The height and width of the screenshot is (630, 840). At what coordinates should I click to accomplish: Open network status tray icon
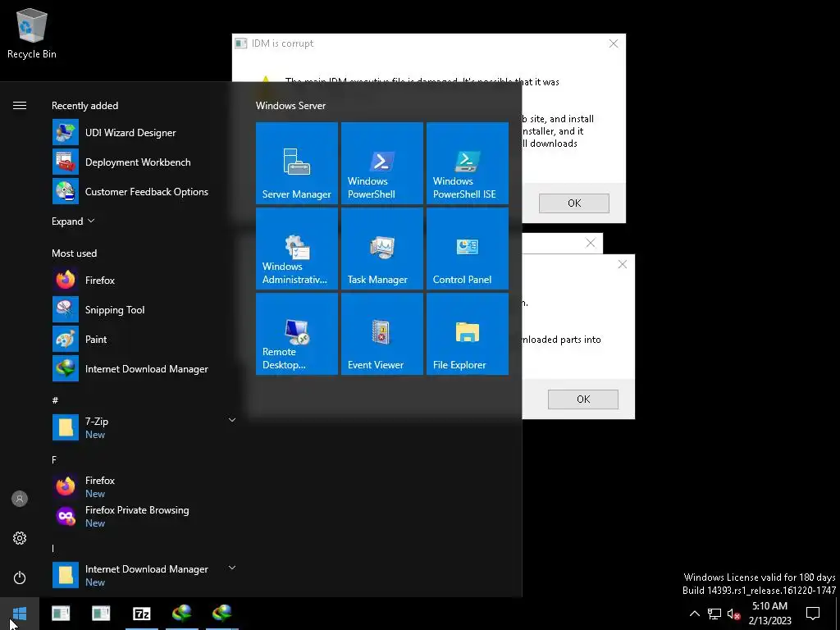click(x=714, y=614)
